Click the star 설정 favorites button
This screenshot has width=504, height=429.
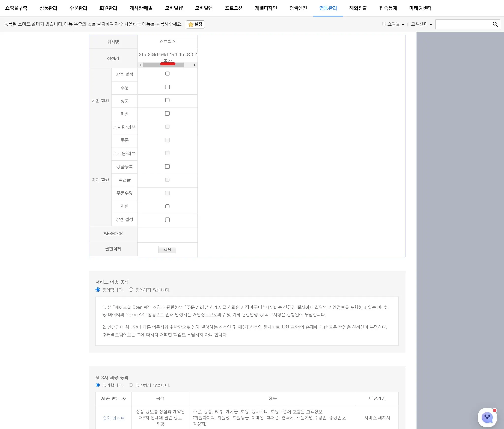[195, 24]
